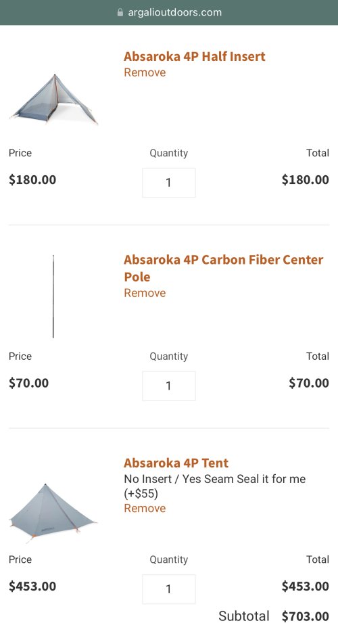Click the Seam Seal option description text
Viewport: 338px width, 644px height.
tap(214, 486)
